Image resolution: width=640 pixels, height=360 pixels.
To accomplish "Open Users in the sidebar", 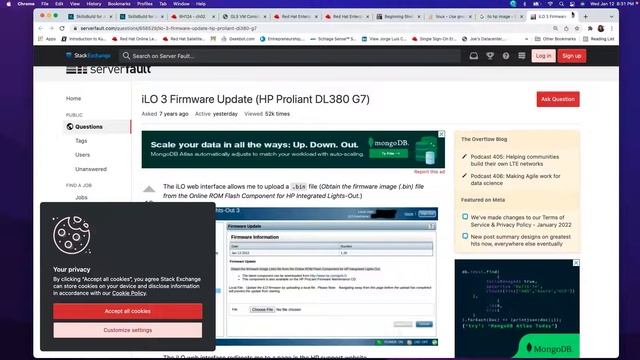I will pyautogui.click(x=82, y=155).
